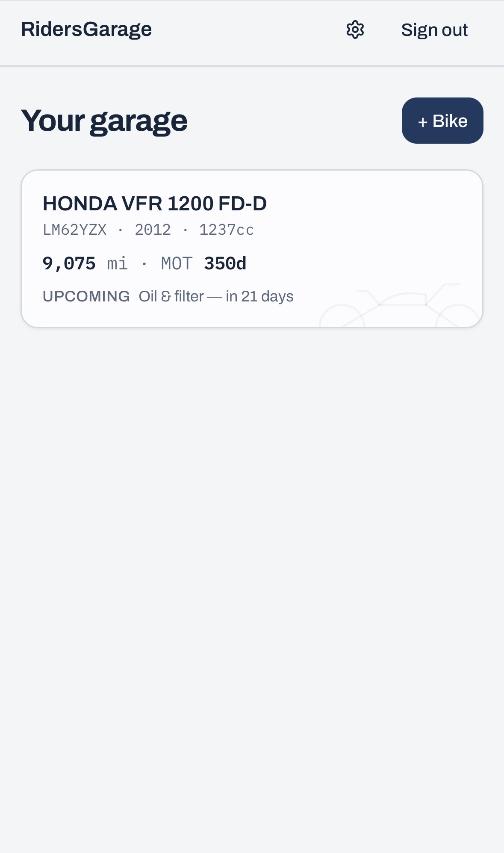
Task: Click the 350d MOT countdown
Action: pos(225,264)
